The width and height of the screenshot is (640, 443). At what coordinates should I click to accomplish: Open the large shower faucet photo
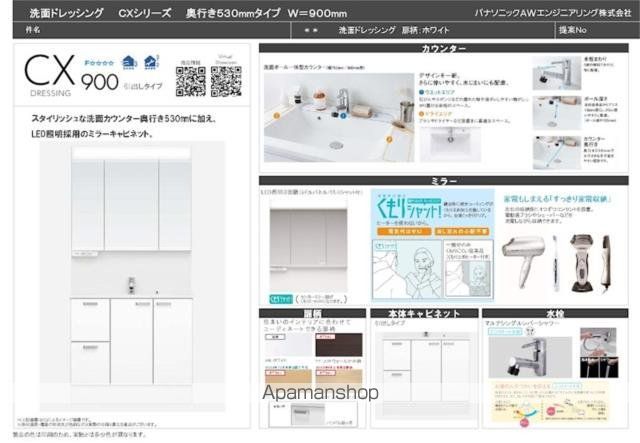pos(530,357)
